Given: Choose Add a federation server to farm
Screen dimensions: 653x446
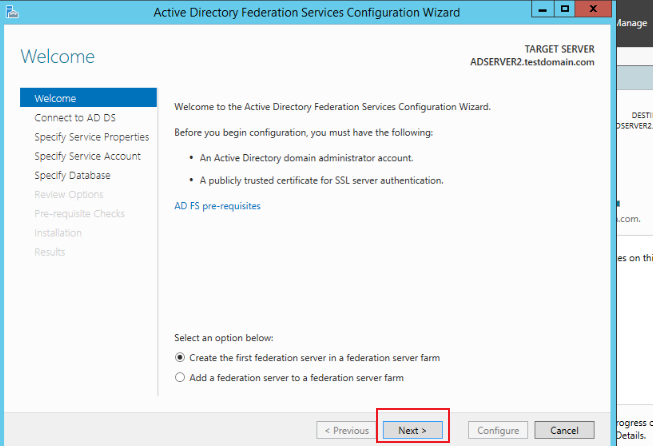Looking at the screenshot, I should point(289,378).
